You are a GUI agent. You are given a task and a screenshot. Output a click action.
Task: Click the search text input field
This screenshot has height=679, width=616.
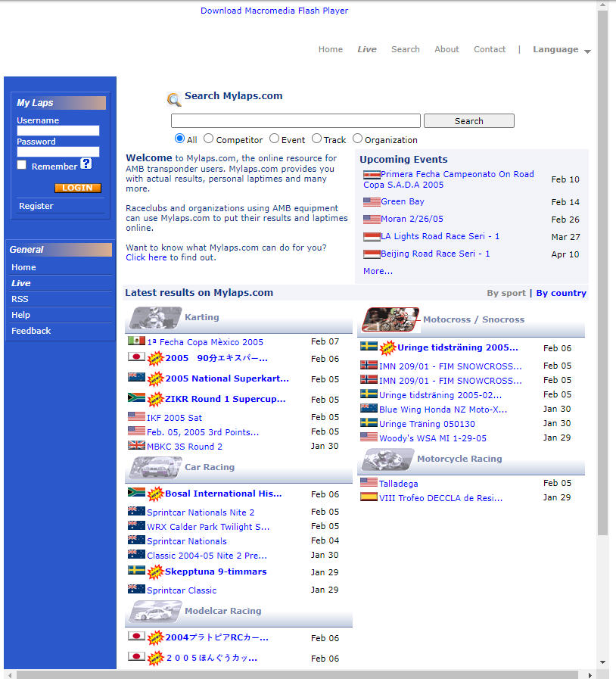[x=295, y=121]
